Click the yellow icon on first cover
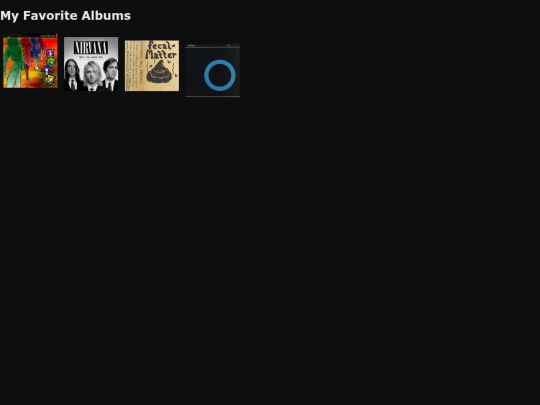This screenshot has width=540, height=405. click(49, 80)
